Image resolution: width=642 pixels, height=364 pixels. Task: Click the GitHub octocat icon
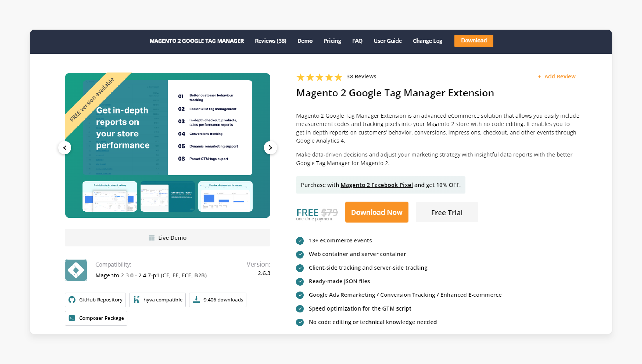click(x=72, y=300)
